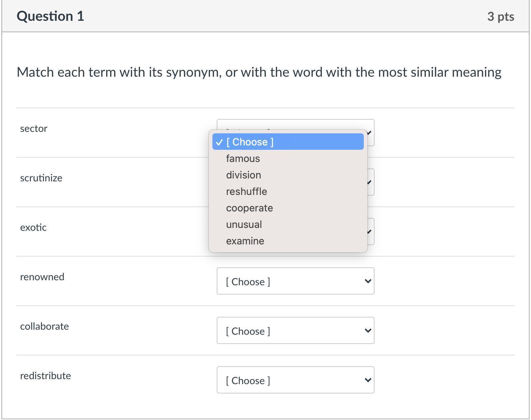Image resolution: width=531 pixels, height=420 pixels.
Task: Click the "renowned" term label
Action: click(x=42, y=277)
